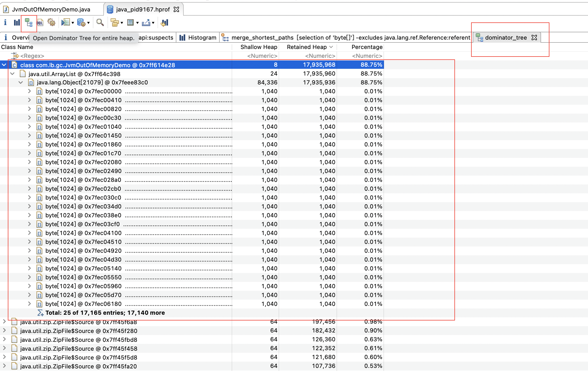Switch to the JvmOutOfMemoryDemo.java editor tab
The width and height of the screenshot is (588, 371).
[51, 9]
